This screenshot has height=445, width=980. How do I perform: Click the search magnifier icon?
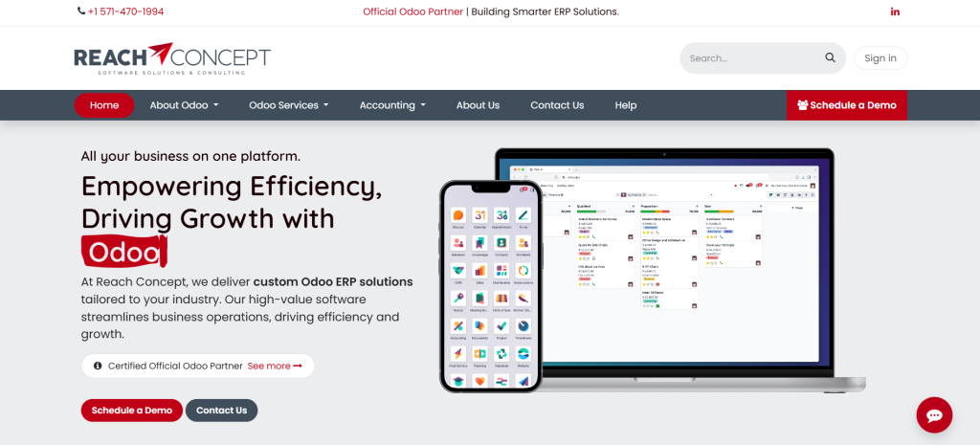(x=830, y=57)
